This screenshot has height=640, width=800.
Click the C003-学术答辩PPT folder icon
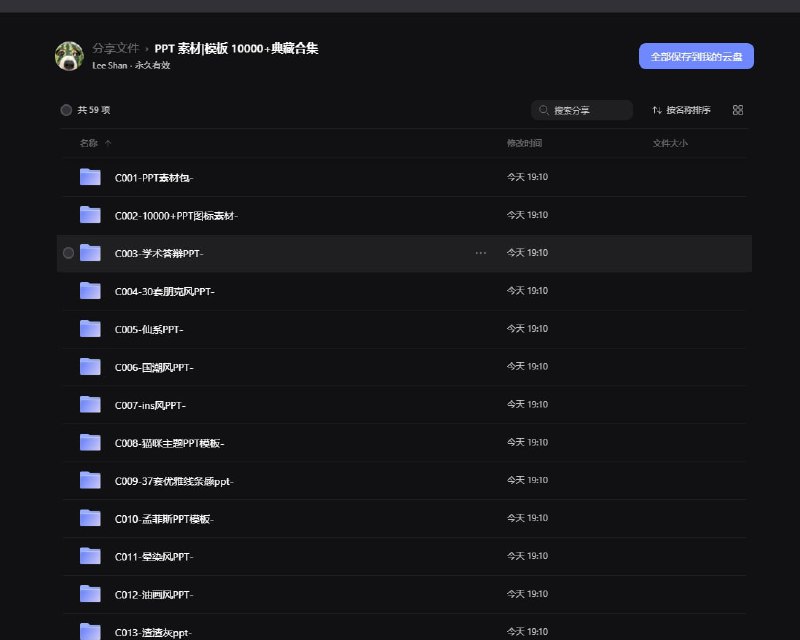click(x=89, y=252)
